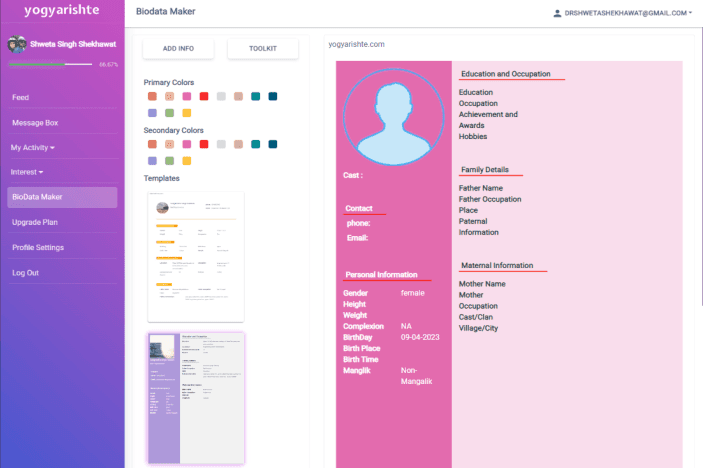Open the Feed page
Viewport: 704px width, 468px height.
(x=20, y=97)
